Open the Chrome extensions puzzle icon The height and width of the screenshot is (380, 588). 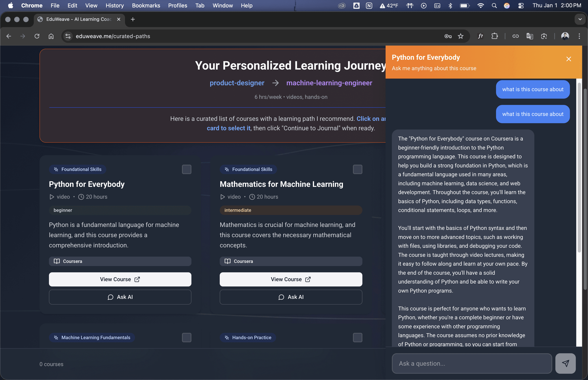(x=494, y=36)
